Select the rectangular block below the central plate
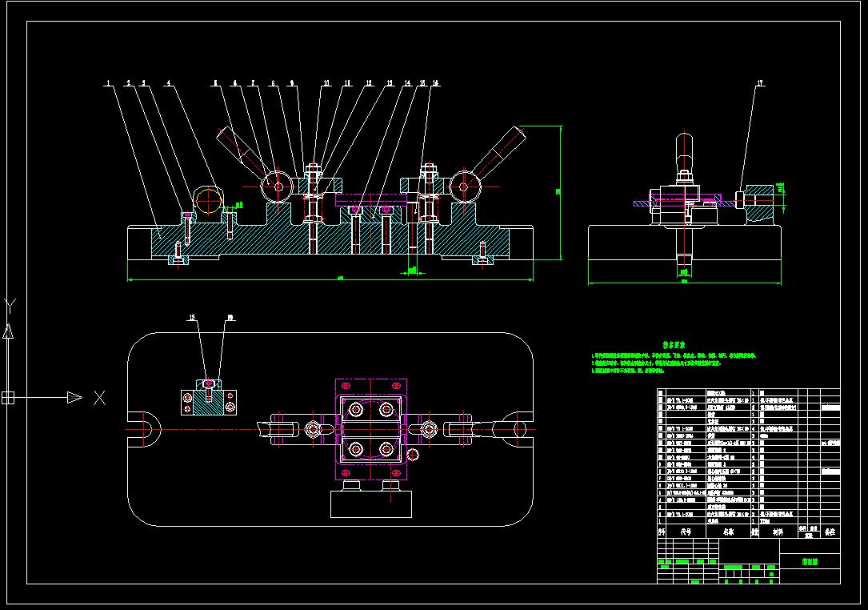Image resolution: width=868 pixels, height=610 pixels. [x=371, y=504]
